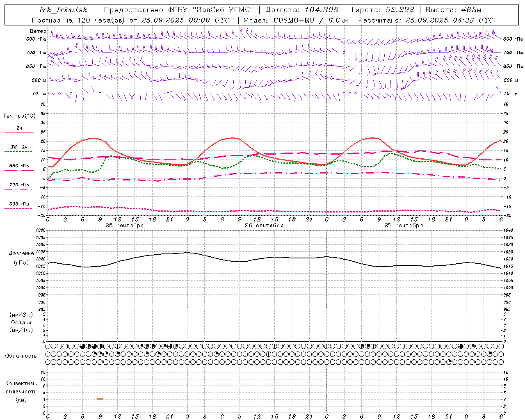Click the 'Облачность' cloud cover row label
525x420 pixels.
tap(21, 356)
